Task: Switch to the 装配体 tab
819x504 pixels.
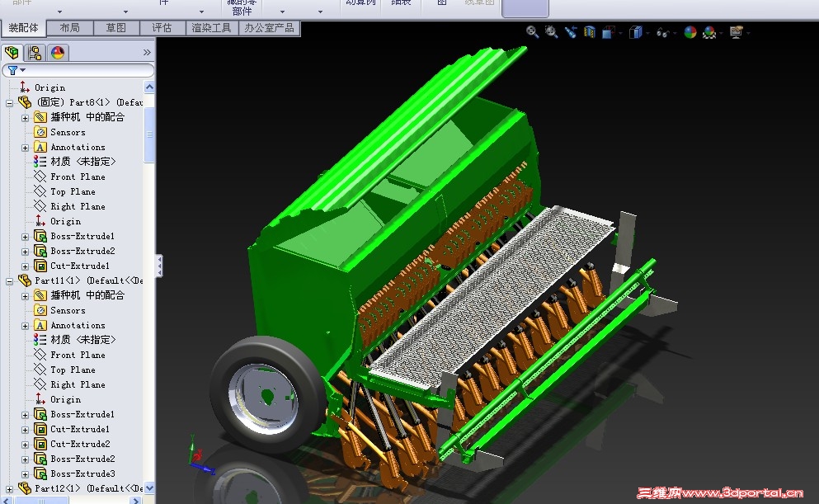Action: coord(23,28)
